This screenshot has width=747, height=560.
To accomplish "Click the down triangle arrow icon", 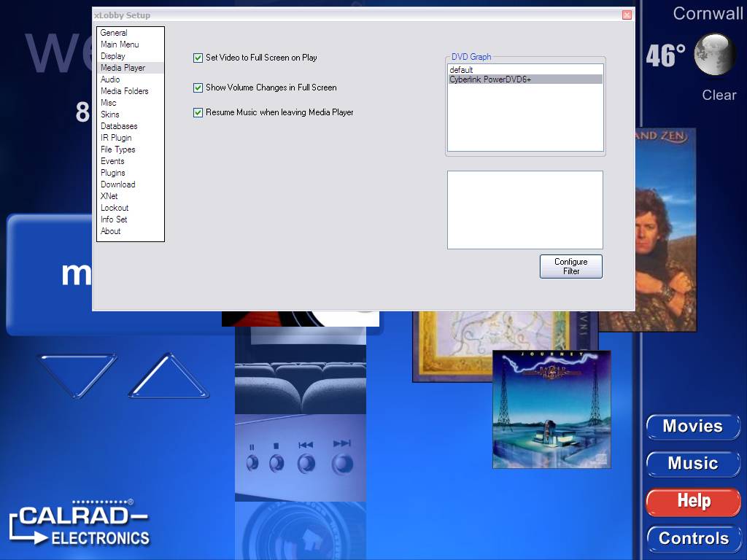I will [x=77, y=376].
